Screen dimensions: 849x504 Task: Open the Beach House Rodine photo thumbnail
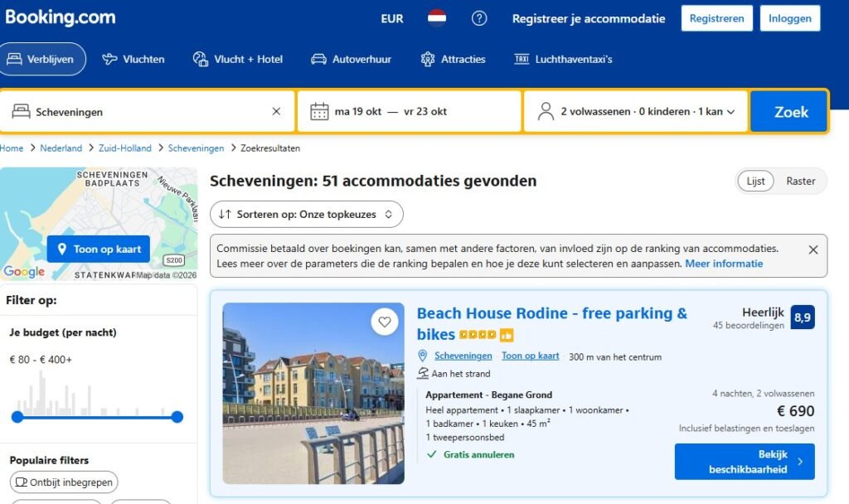click(x=313, y=393)
